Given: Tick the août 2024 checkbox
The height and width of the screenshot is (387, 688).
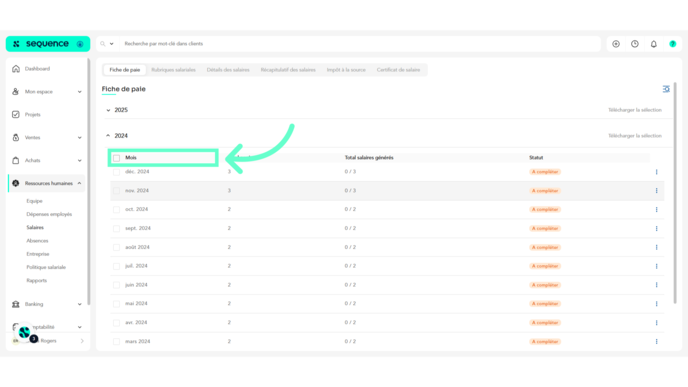Looking at the screenshot, I should (x=116, y=247).
